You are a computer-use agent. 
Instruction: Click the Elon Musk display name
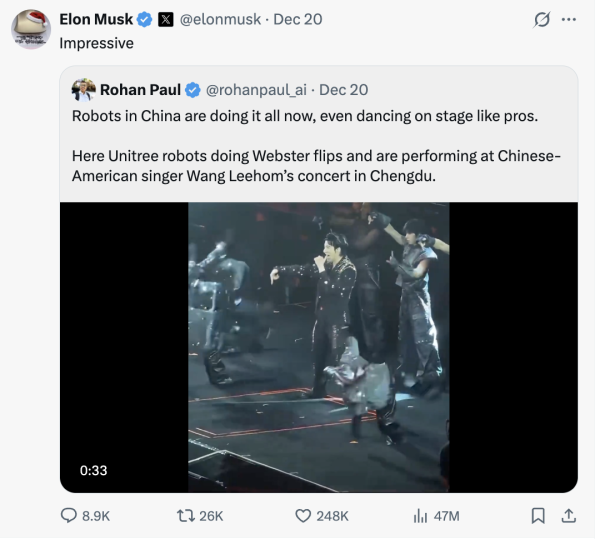96,19
